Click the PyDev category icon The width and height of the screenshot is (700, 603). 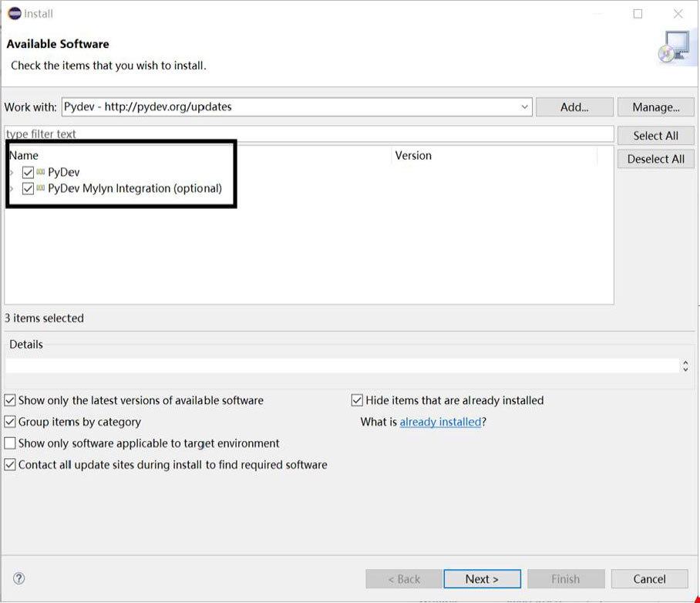point(41,172)
